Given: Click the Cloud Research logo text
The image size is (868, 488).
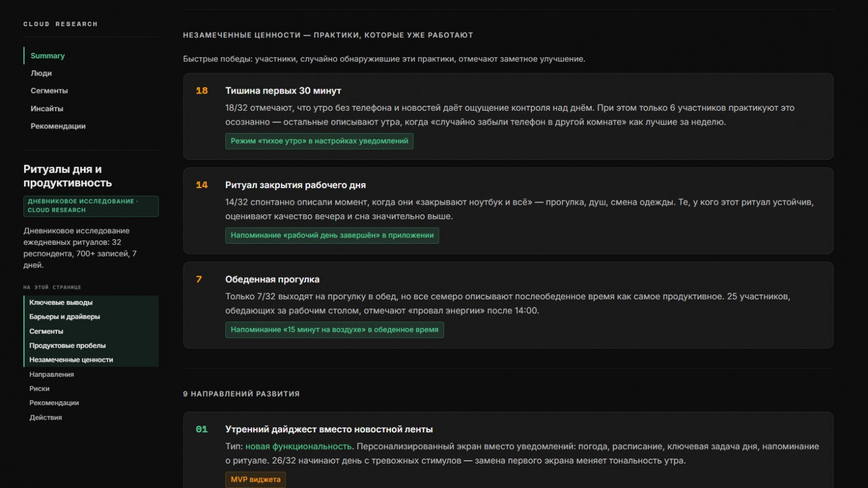Looking at the screenshot, I should [x=60, y=24].
